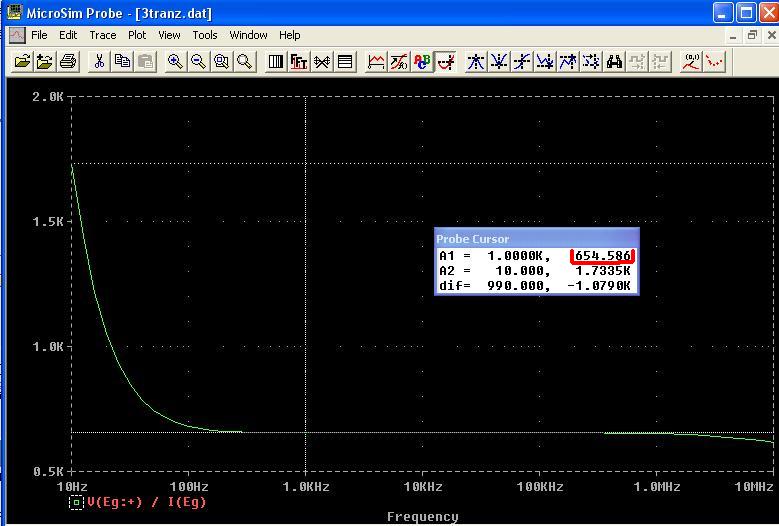
Task: Click the 100Hz x-axis label
Action: click(x=189, y=487)
